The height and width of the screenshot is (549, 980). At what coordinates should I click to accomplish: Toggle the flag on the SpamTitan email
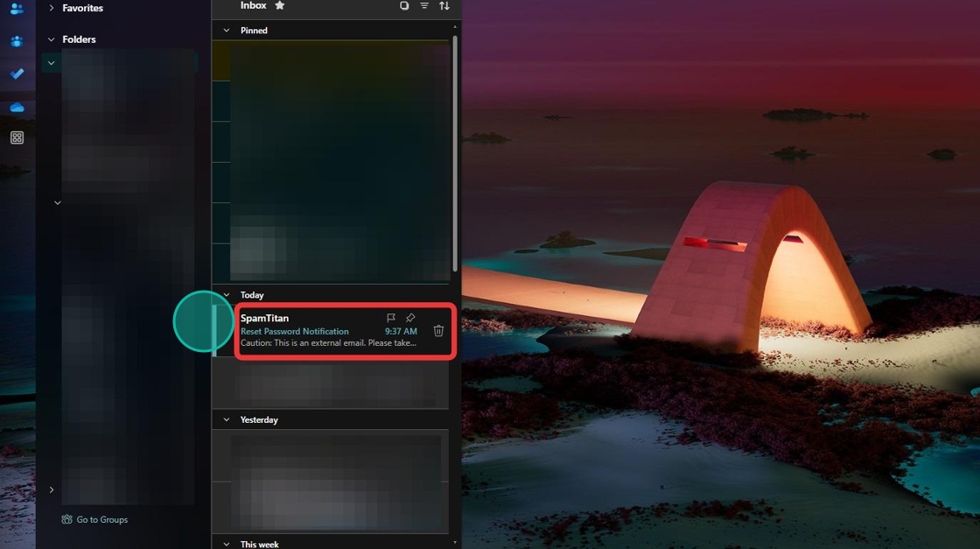tap(391, 318)
